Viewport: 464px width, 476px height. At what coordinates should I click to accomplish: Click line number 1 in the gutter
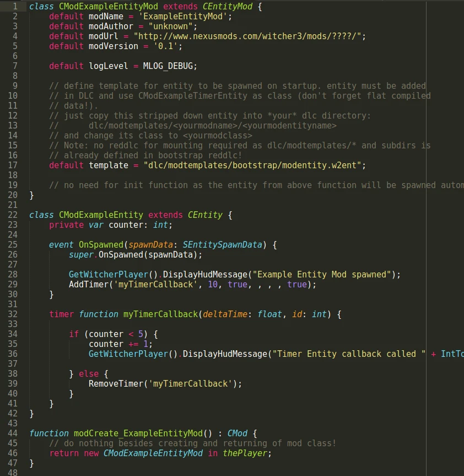pyautogui.click(x=15, y=7)
